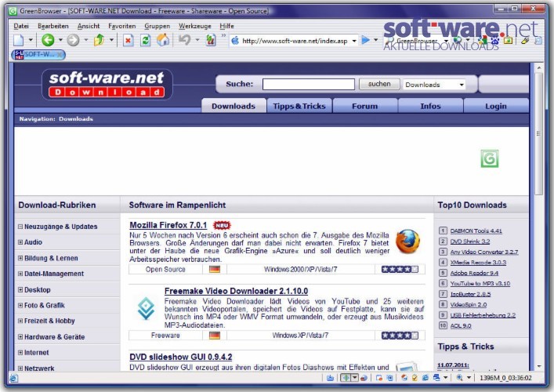Open the Login tab
This screenshot has height=392, width=554.
point(496,106)
